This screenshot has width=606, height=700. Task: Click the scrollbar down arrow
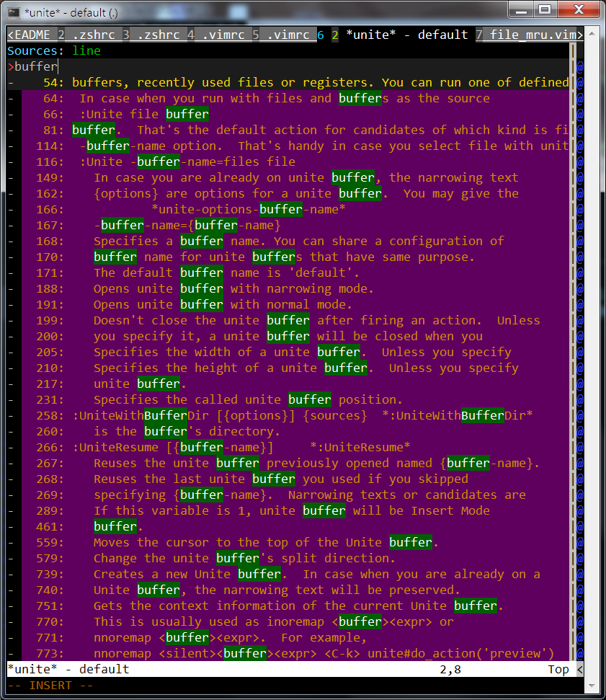tap(592, 686)
